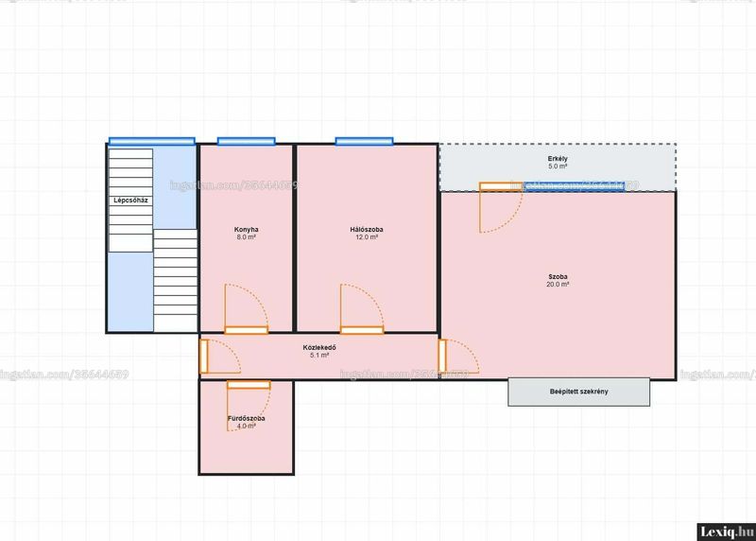Select the blue window above Hálószoba
This screenshot has width=756, height=541.
365,142
